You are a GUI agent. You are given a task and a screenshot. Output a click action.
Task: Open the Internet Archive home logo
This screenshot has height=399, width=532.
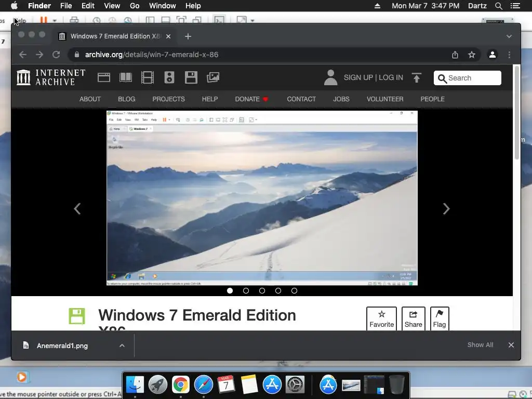coord(51,77)
